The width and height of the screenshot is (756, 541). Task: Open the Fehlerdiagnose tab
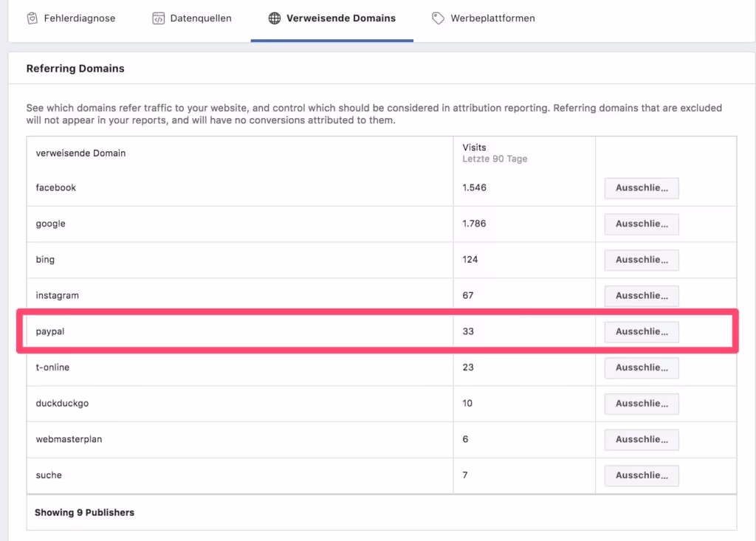click(71, 18)
